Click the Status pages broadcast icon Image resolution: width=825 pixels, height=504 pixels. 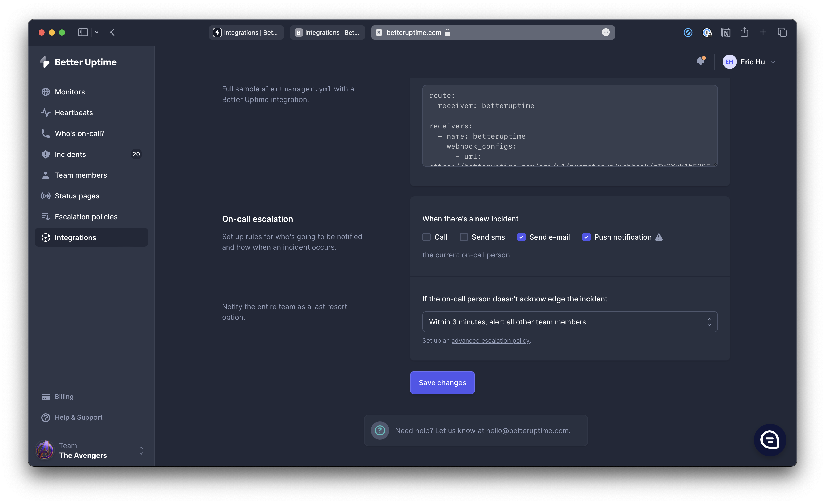click(x=45, y=196)
